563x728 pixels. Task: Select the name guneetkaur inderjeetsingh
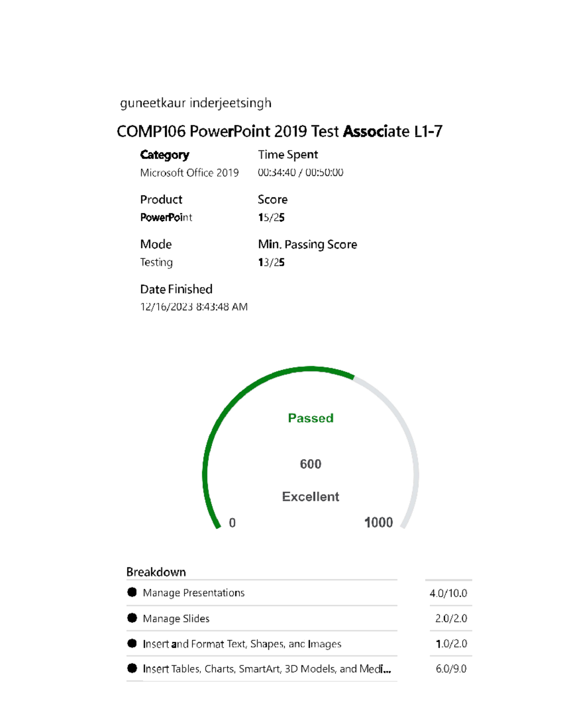(196, 103)
